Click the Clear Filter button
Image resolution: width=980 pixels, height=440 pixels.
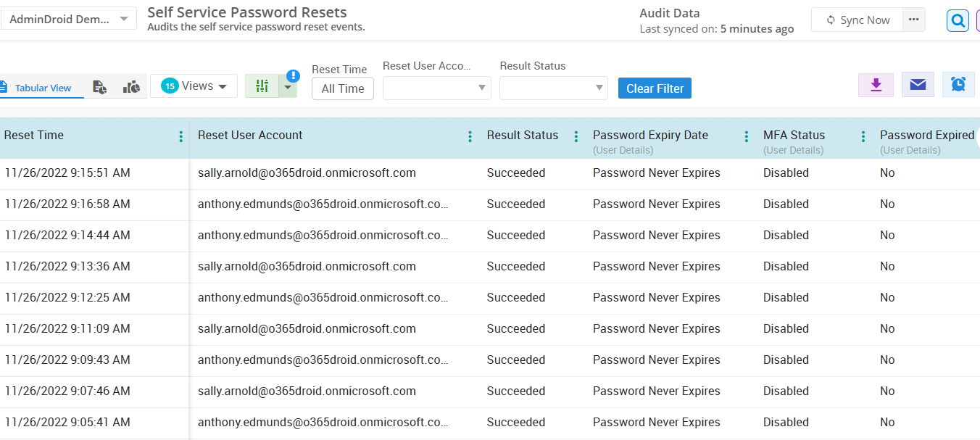655,88
